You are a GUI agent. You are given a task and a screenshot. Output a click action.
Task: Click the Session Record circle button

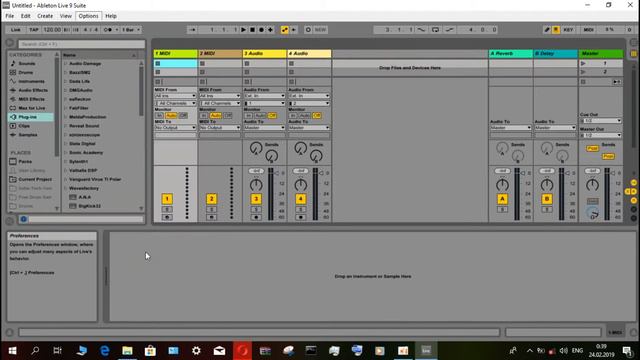pyautogui.click(x=308, y=30)
